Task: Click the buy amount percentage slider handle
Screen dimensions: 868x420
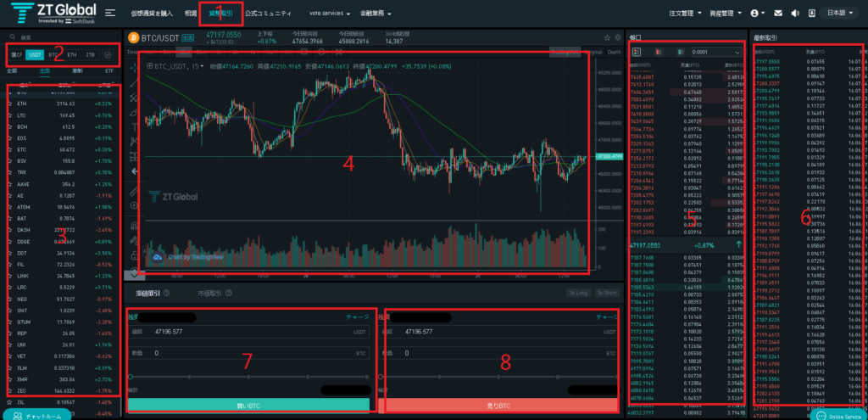Action: click(130, 376)
